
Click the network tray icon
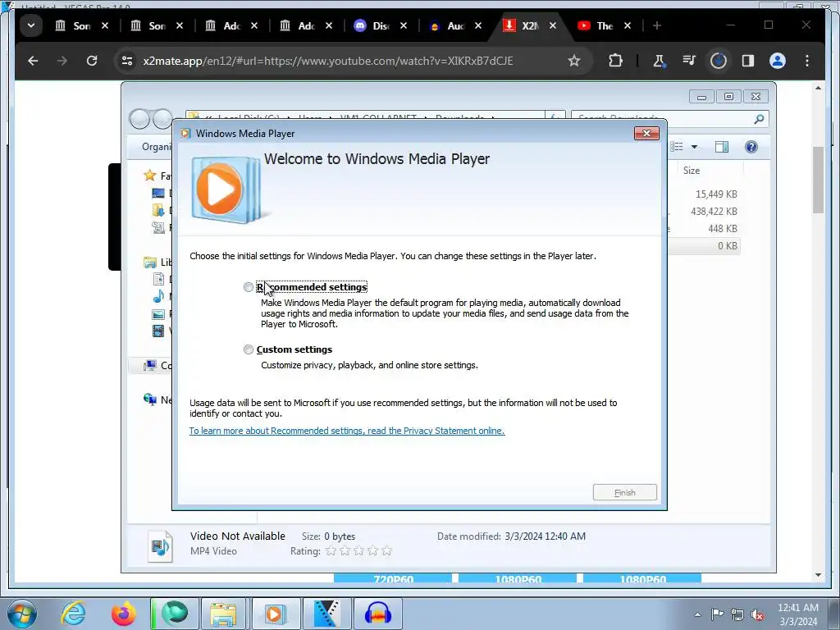pyautogui.click(x=737, y=614)
